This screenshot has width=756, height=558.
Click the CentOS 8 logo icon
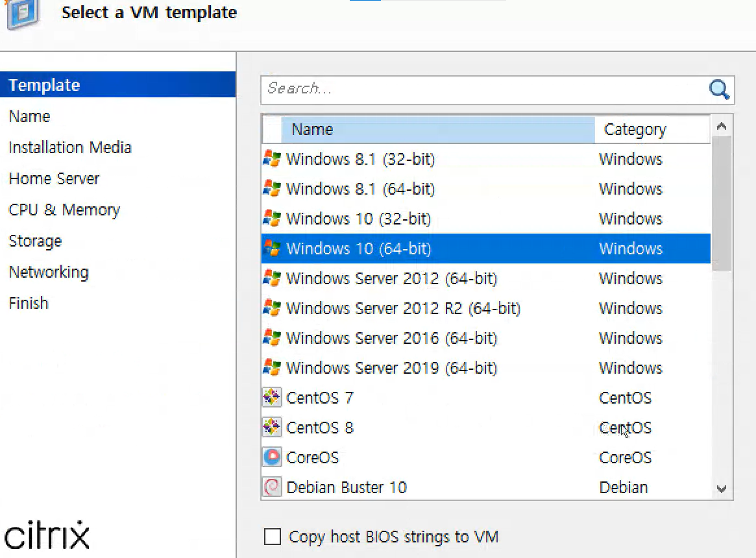pos(272,428)
